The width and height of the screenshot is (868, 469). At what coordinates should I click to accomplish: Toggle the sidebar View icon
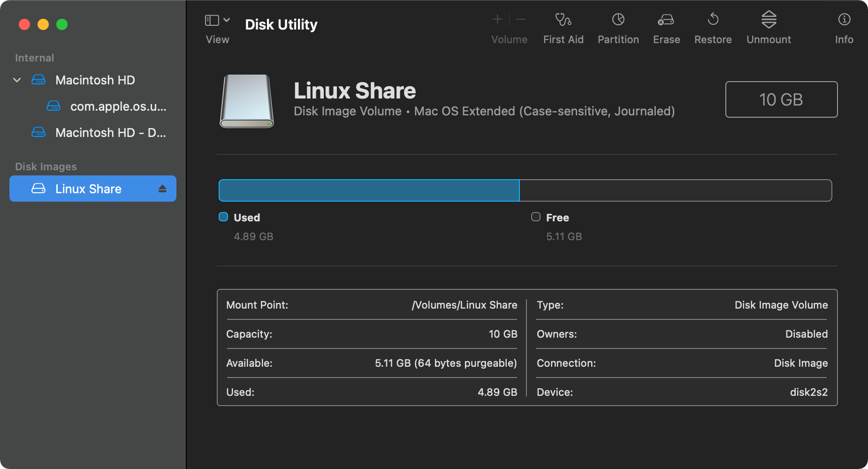click(212, 20)
